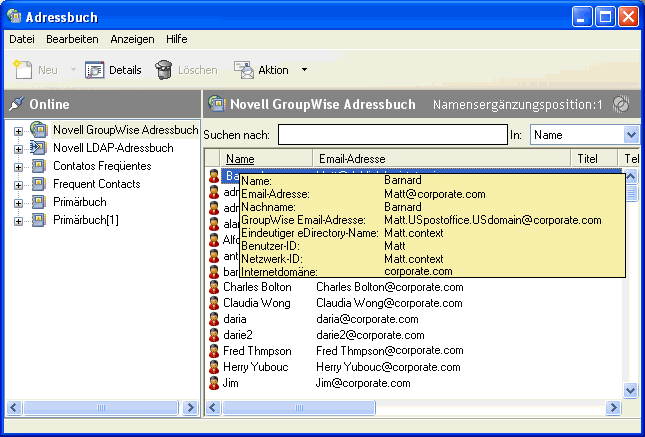Click the Adressbuch title bar icon
Screen dimensions: 645x437
(x=14, y=16)
